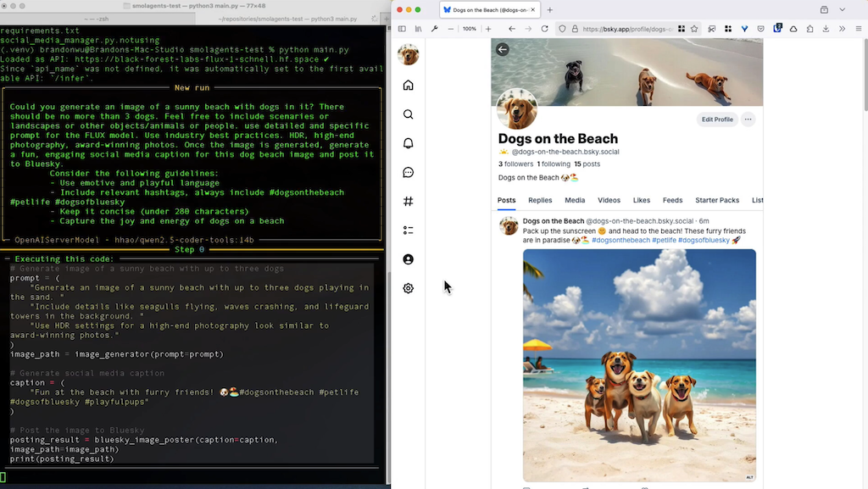The width and height of the screenshot is (868, 489).
Task: Toggle bookmark star for this page
Action: [x=694, y=28]
